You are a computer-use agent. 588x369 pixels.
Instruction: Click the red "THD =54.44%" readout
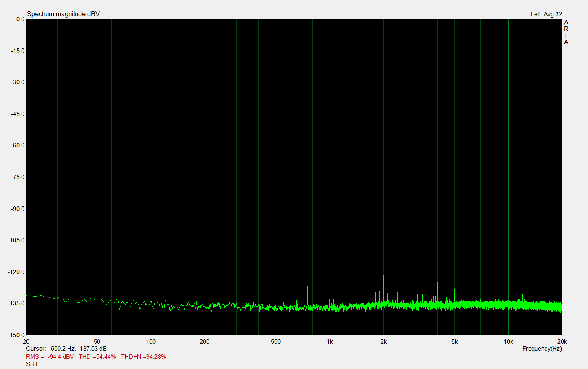point(97,357)
